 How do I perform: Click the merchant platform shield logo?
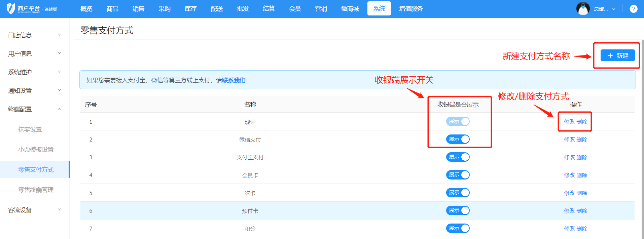[x=11, y=8]
